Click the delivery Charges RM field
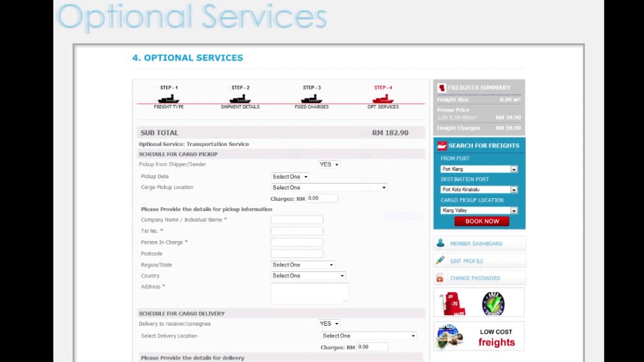 (372, 347)
